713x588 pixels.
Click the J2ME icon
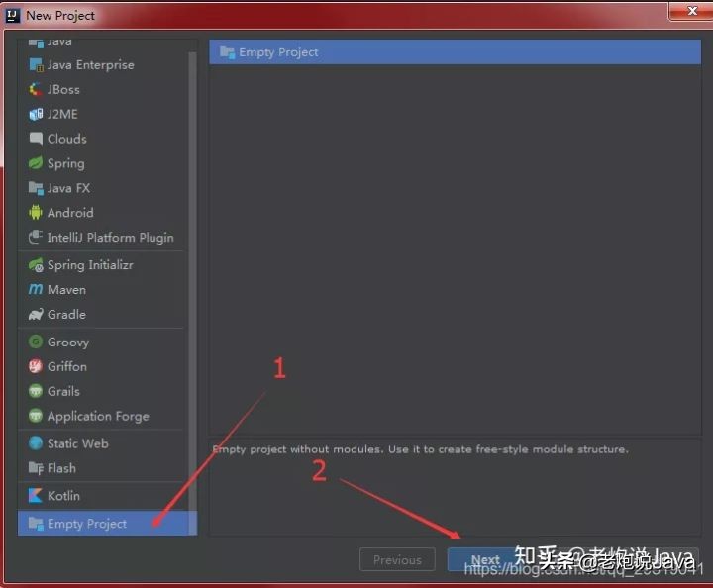pyautogui.click(x=36, y=114)
